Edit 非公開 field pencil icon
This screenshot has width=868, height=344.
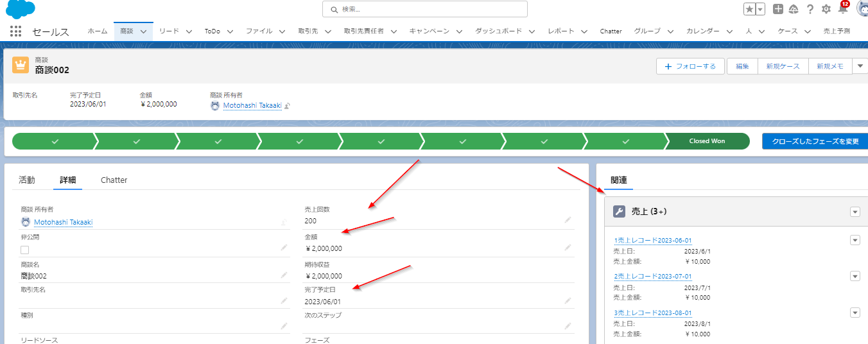284,247
